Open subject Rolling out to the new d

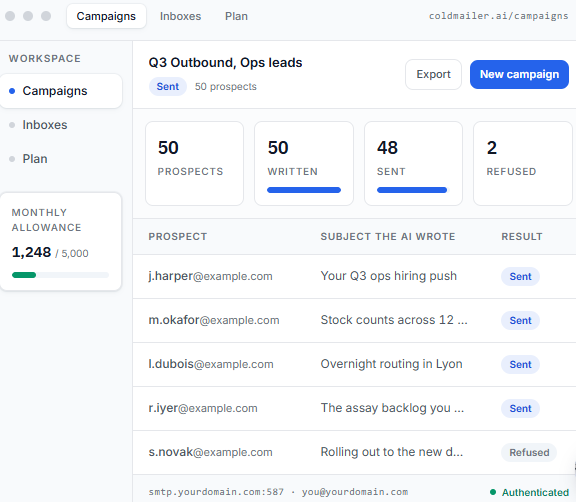point(392,452)
